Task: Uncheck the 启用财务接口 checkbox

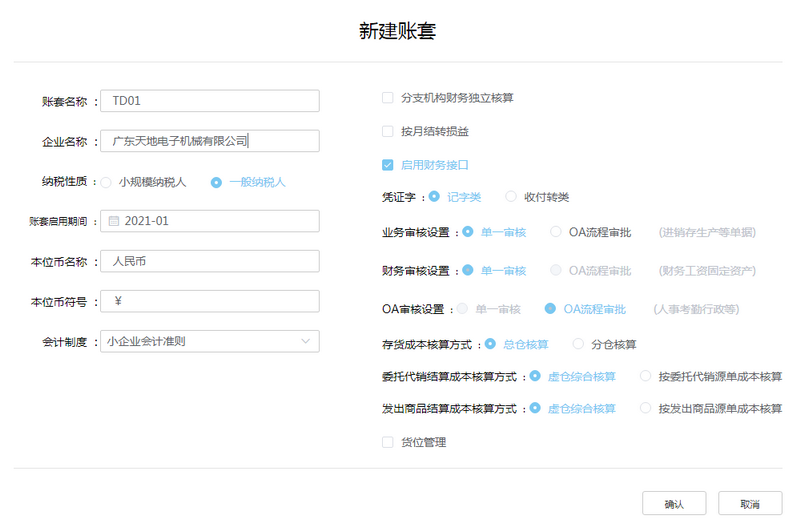Action: point(388,165)
